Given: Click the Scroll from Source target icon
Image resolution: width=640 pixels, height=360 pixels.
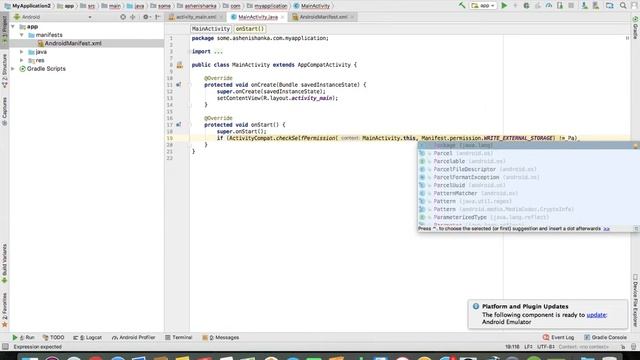Looking at the screenshot, I should coord(123,17).
